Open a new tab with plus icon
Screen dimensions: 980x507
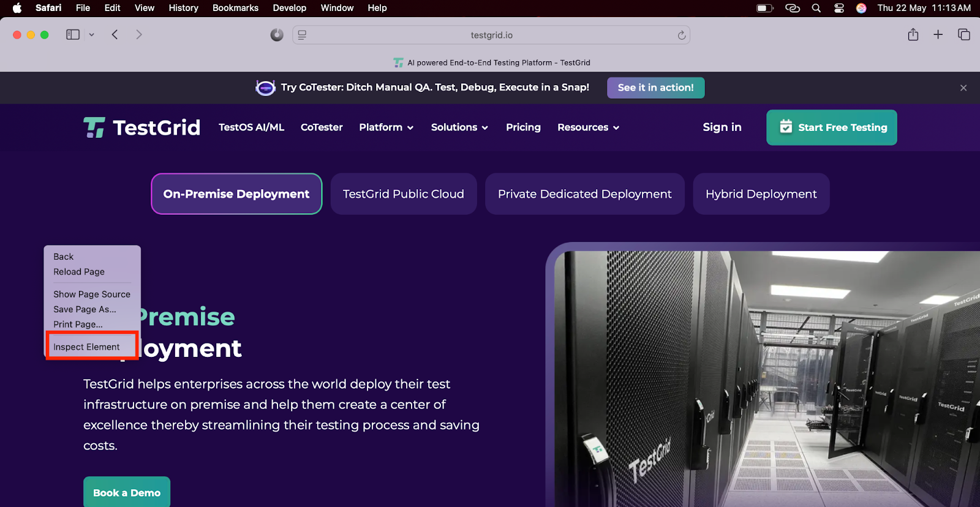[938, 35]
